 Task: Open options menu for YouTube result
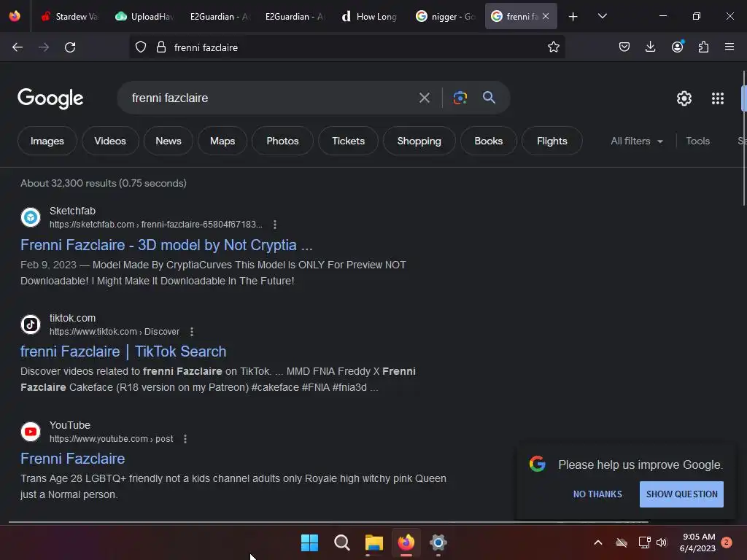[185, 438]
